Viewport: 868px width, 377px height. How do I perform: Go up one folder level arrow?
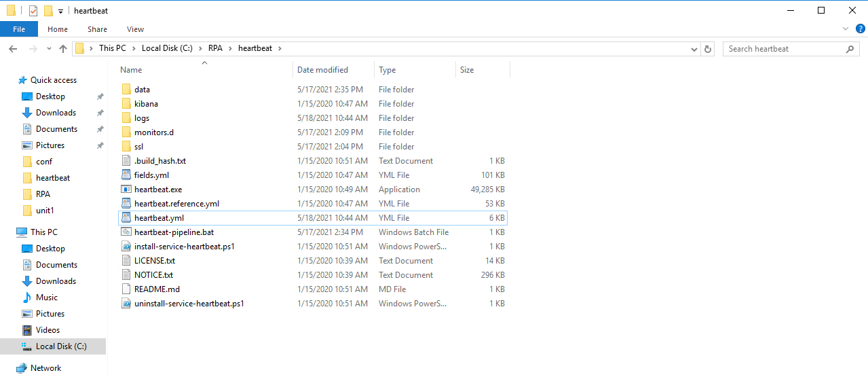click(x=63, y=49)
